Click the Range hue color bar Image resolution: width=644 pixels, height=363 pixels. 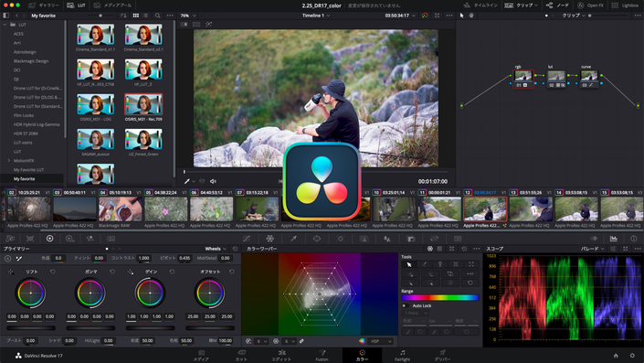[x=440, y=298]
